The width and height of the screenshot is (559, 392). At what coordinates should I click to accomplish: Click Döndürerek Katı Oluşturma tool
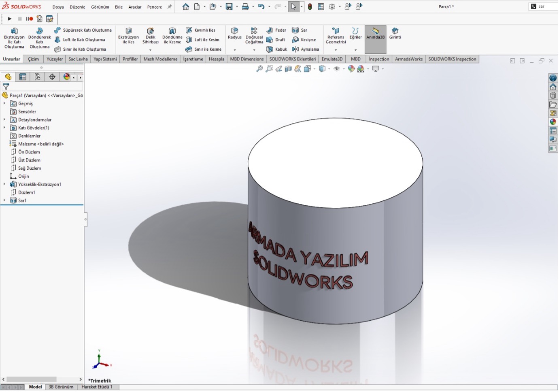(40, 38)
